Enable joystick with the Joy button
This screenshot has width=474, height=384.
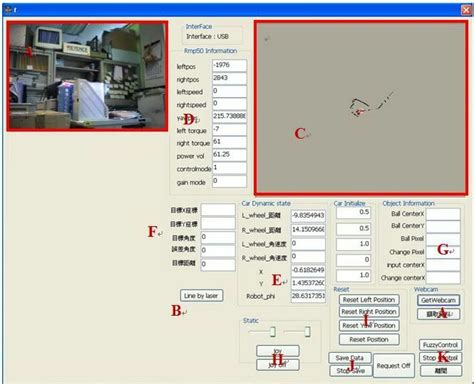click(278, 351)
